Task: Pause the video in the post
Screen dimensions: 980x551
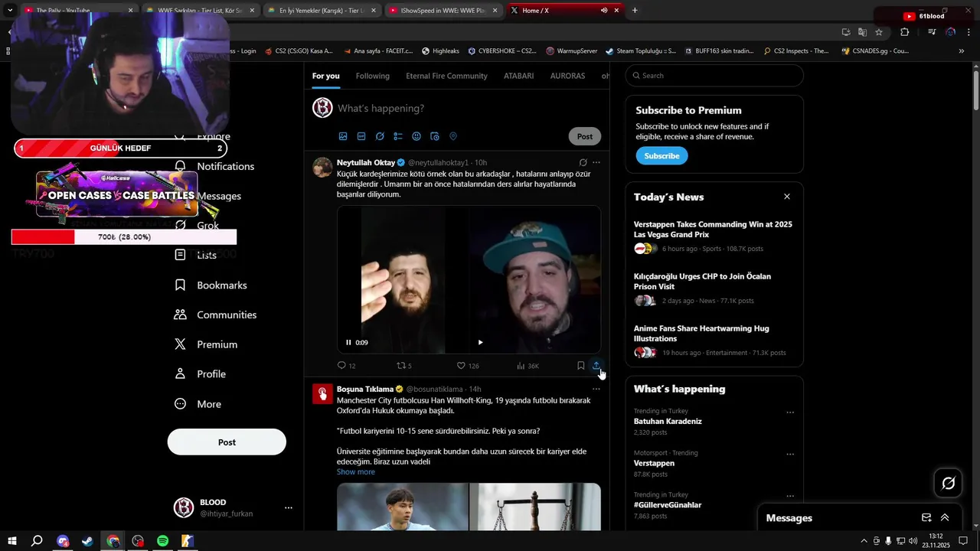Action: click(x=348, y=342)
